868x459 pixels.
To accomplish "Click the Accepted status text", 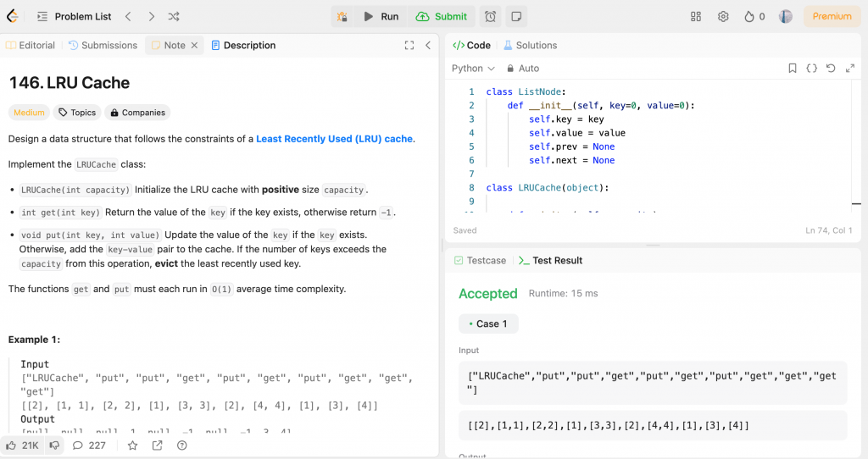I will tap(487, 294).
